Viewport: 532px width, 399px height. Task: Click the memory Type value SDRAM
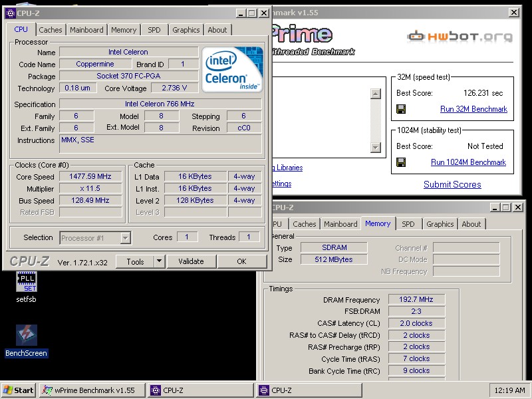[x=334, y=247]
